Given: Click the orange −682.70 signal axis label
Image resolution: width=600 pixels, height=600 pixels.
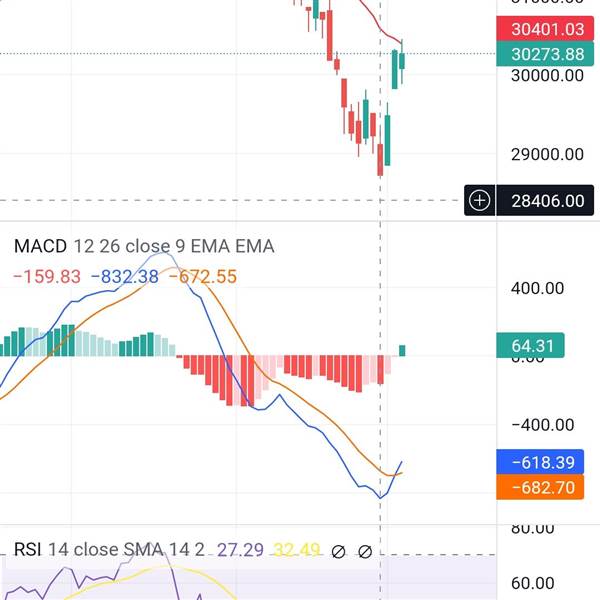Looking at the screenshot, I should click(540, 488).
